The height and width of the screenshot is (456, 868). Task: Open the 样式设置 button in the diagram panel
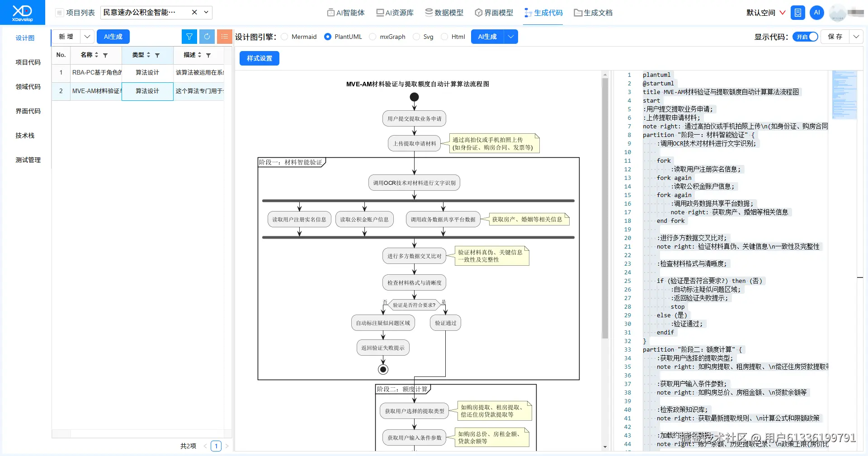point(259,58)
